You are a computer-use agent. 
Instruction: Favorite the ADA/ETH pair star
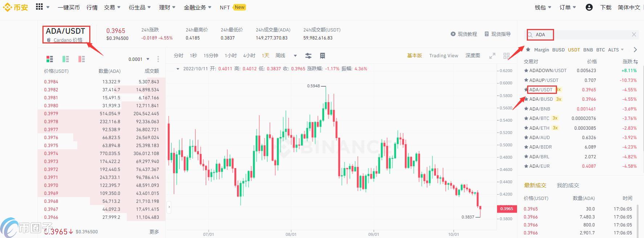point(526,128)
